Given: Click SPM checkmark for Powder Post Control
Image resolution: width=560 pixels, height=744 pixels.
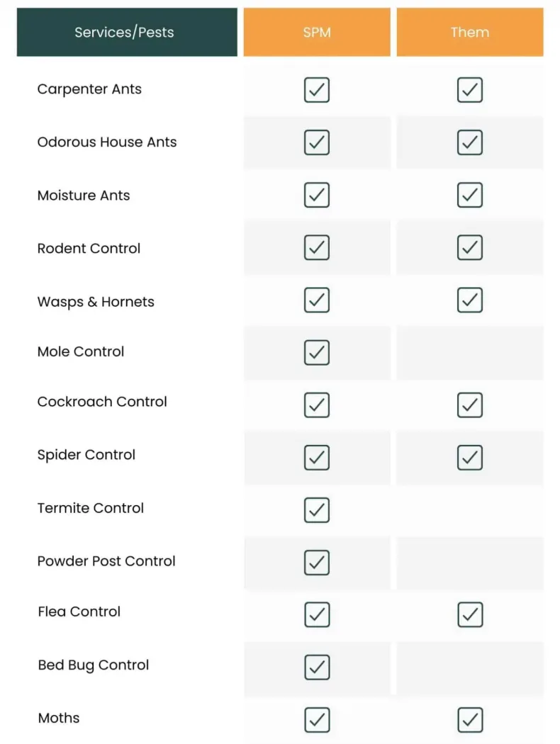Looking at the screenshot, I should click(x=317, y=563).
